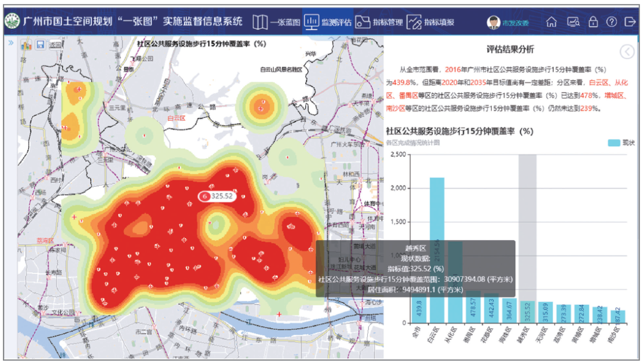644x363 pixels.
Task: Click the 文化公园 map label
Action: (x=63, y=313)
